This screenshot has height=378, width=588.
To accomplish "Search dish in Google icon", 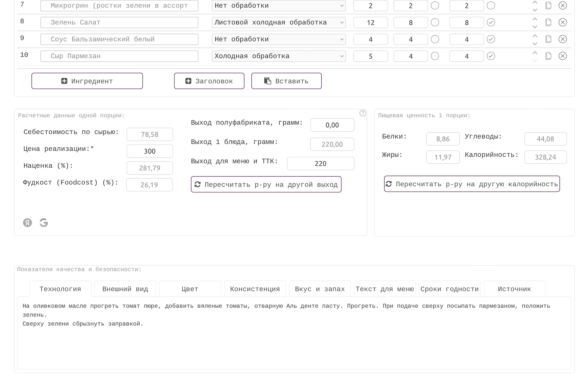I will 44,223.
